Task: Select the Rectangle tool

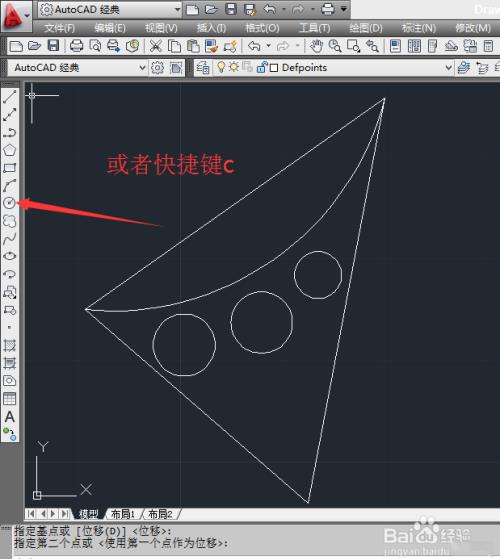Action: point(10,168)
